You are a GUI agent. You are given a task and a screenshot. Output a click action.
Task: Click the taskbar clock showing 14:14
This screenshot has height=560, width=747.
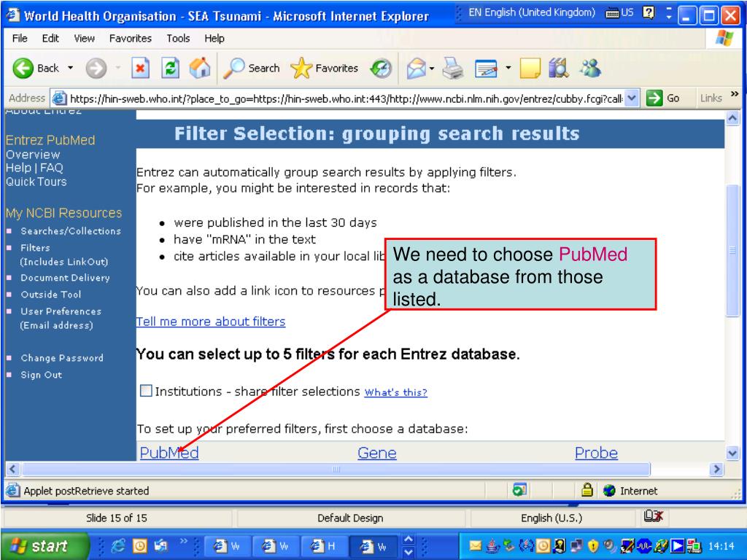(721, 546)
